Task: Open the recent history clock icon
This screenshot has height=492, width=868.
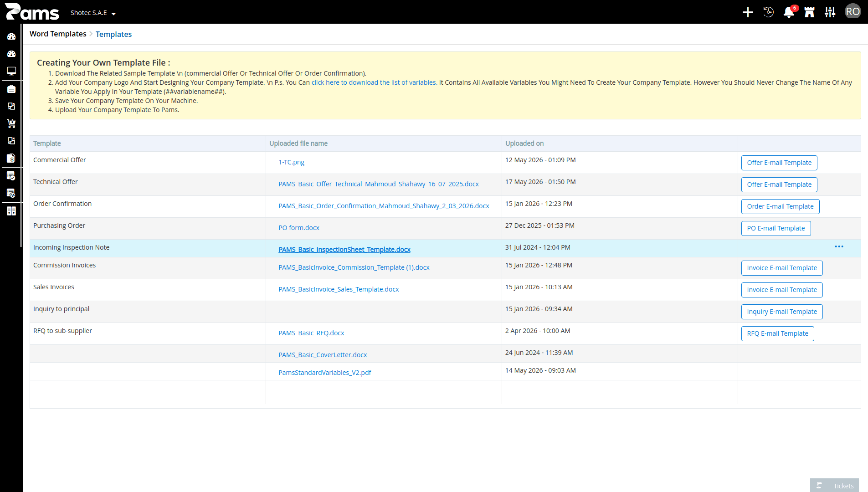Action: (x=769, y=12)
